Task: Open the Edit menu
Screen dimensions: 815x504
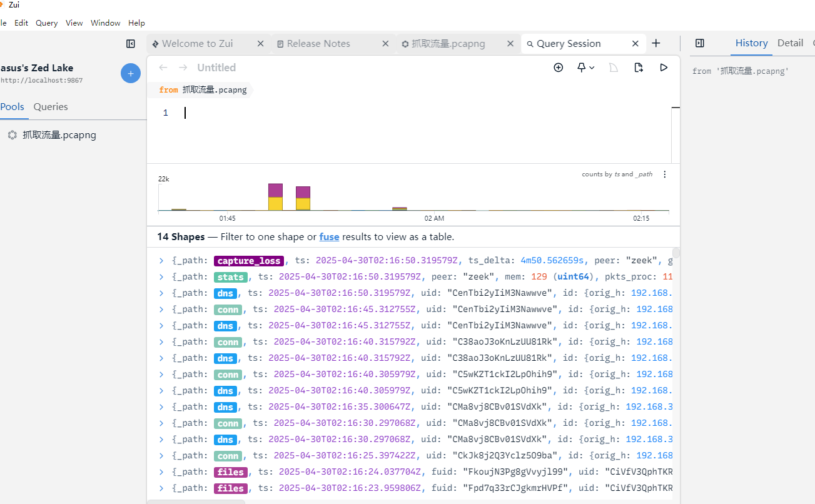Action: pos(21,23)
